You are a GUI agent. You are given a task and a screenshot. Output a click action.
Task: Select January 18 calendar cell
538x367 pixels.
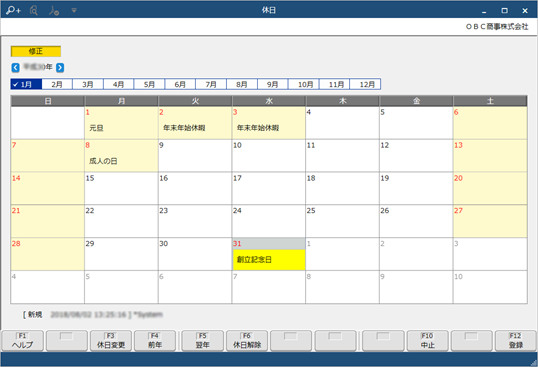point(342,188)
